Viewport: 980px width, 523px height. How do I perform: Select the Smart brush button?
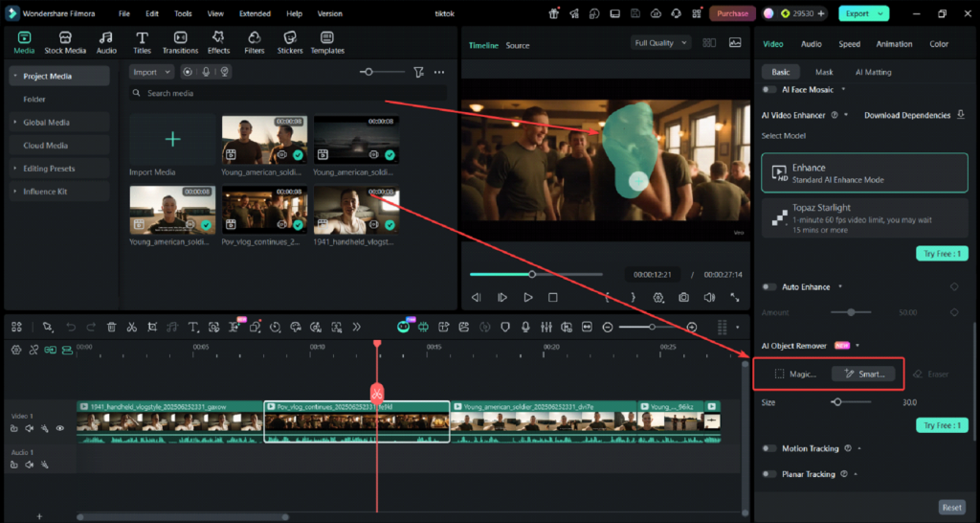tap(863, 374)
